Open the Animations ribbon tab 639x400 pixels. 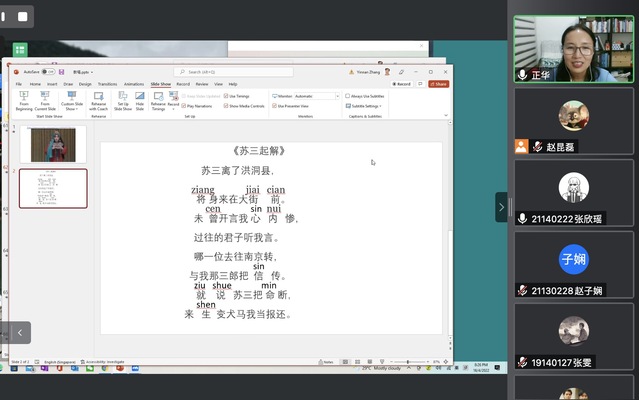tap(134, 84)
